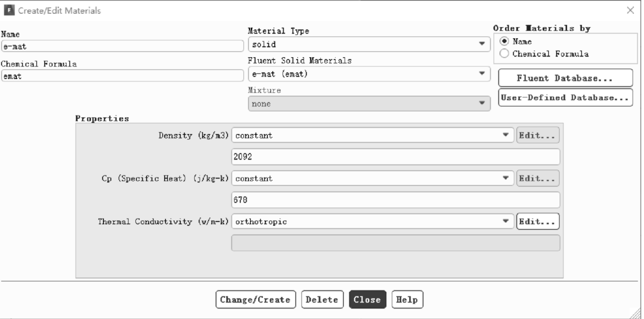Click Edit button for Density
The image size is (644, 319).
tap(537, 135)
